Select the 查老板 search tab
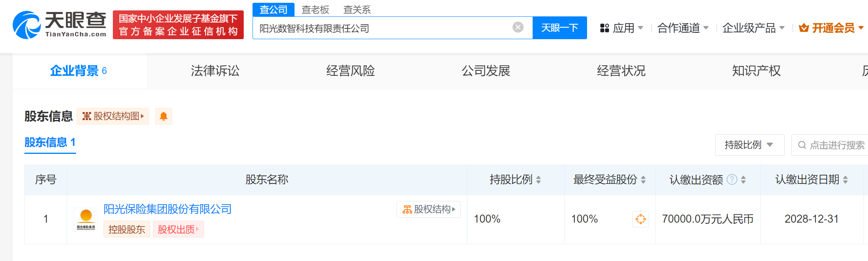The width and height of the screenshot is (868, 261). pyautogui.click(x=315, y=10)
